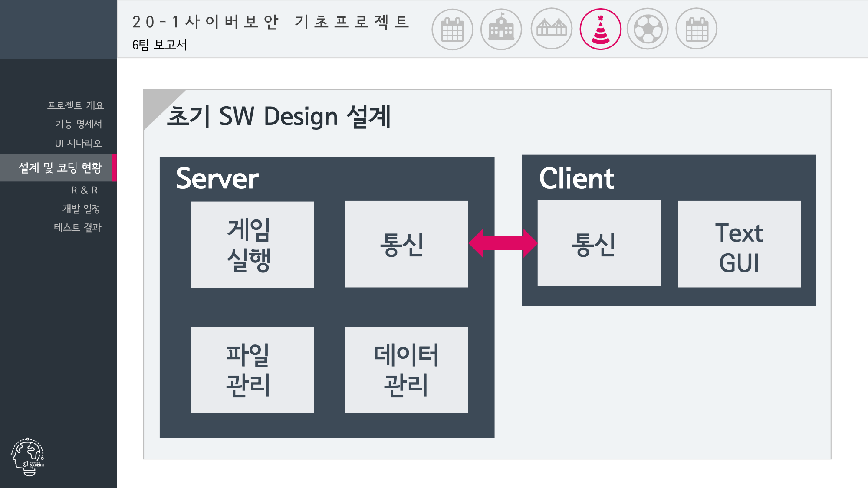This screenshot has width=868, height=488.
Task: Select the rightmost calendar icon in the header
Action: click(x=697, y=28)
